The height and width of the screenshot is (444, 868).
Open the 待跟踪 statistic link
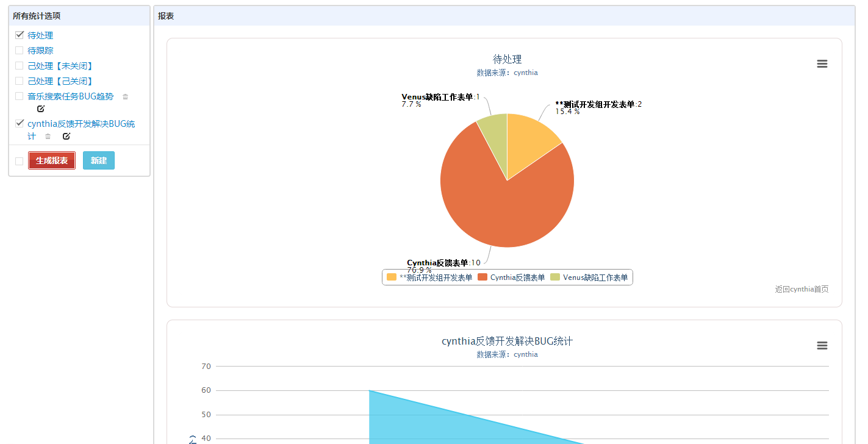click(x=40, y=51)
